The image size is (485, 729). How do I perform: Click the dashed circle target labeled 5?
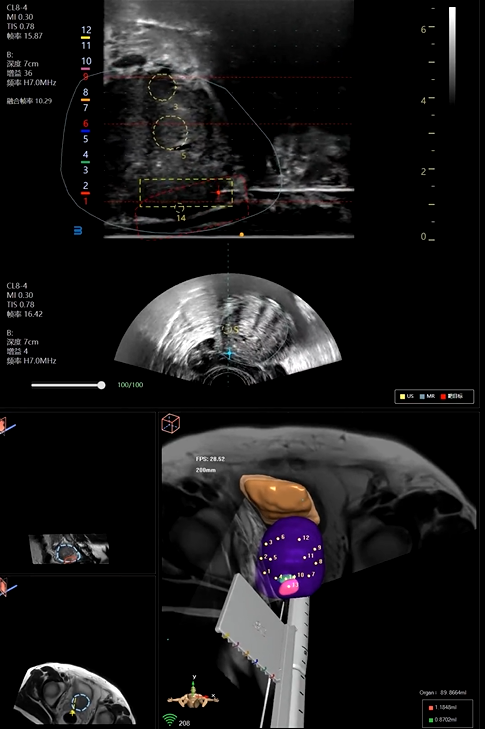click(170, 133)
